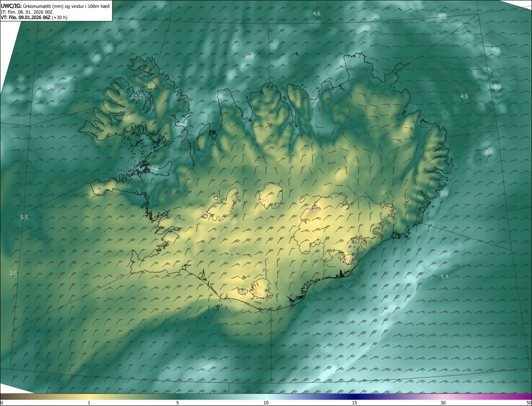Click the map value 8.0
532x406 pixels.
click(x=489, y=152)
